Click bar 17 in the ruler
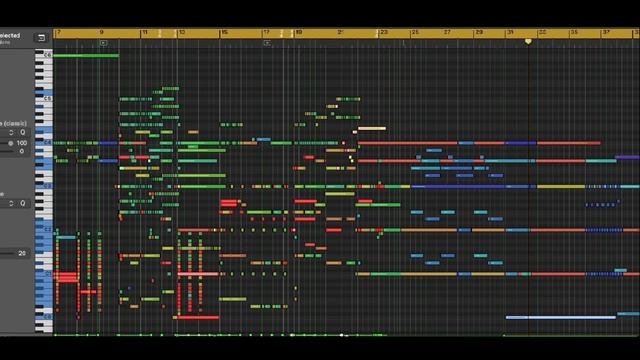This screenshot has height=360, width=640. [x=266, y=32]
